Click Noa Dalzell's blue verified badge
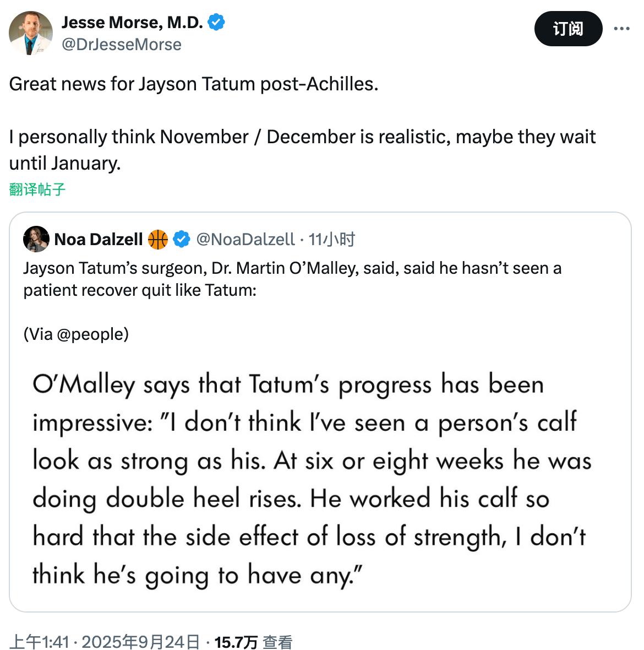The image size is (644, 650). (x=182, y=239)
